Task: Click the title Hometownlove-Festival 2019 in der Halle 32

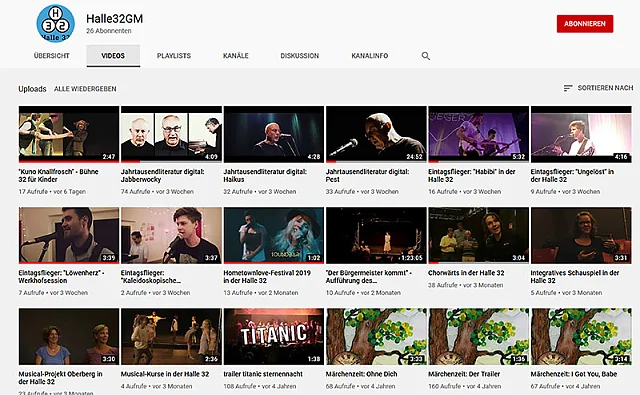Action: (x=267, y=277)
